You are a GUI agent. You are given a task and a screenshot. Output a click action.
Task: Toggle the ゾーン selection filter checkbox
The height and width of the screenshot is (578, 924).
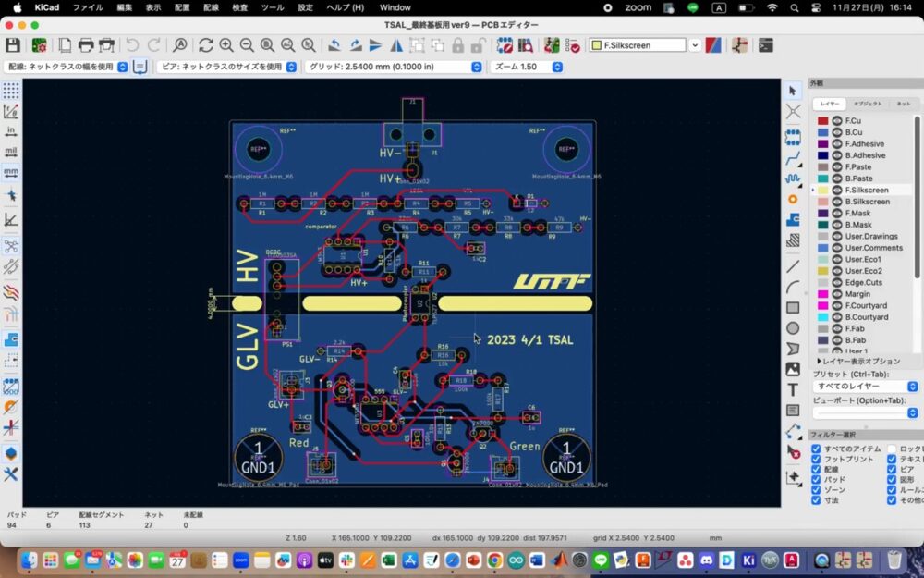(x=816, y=490)
